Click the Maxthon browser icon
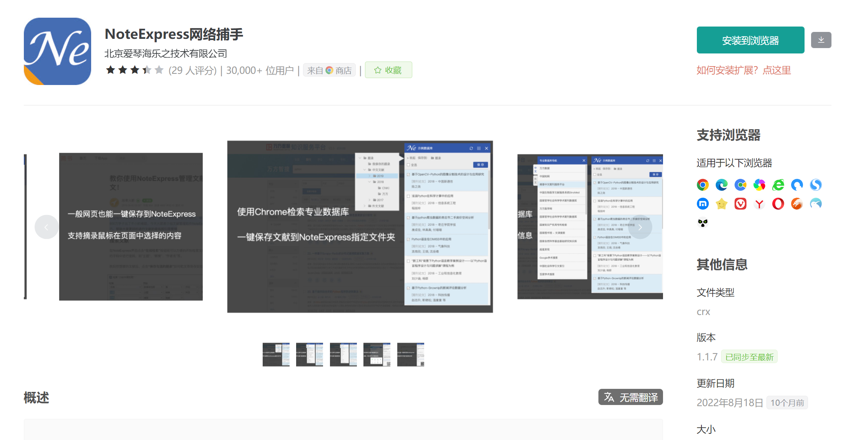 point(703,203)
